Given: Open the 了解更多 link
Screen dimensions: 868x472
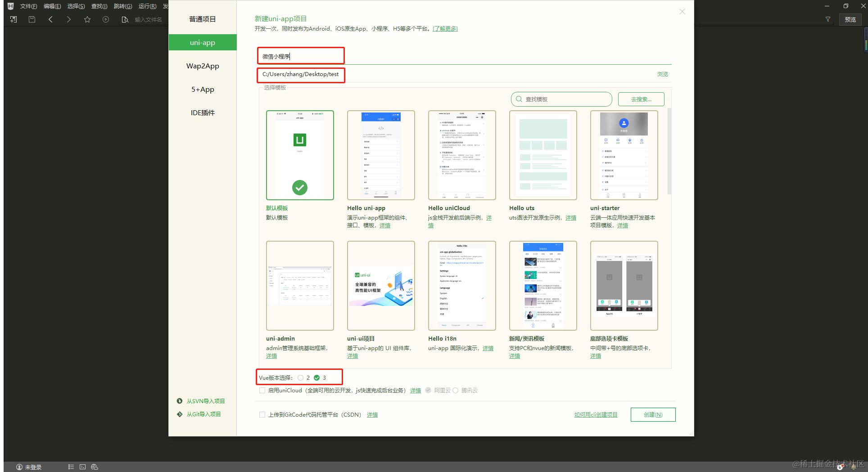Looking at the screenshot, I should pyautogui.click(x=445, y=28).
